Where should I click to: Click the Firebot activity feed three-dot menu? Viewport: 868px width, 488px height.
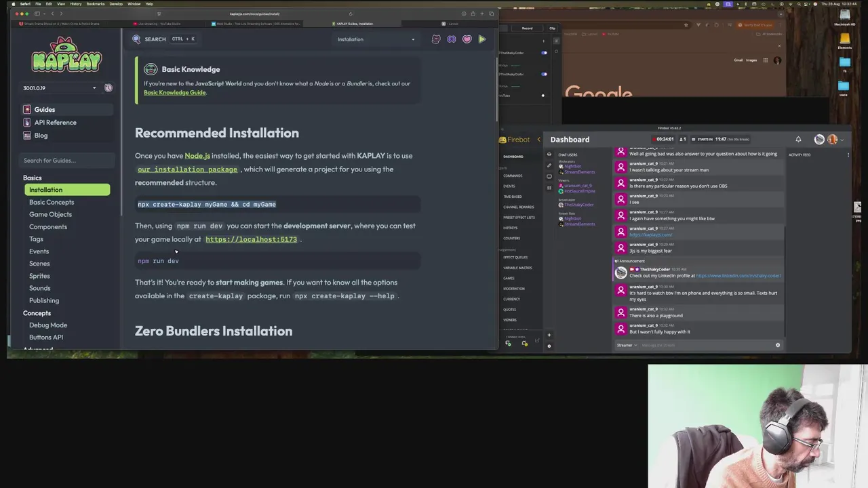coord(848,155)
